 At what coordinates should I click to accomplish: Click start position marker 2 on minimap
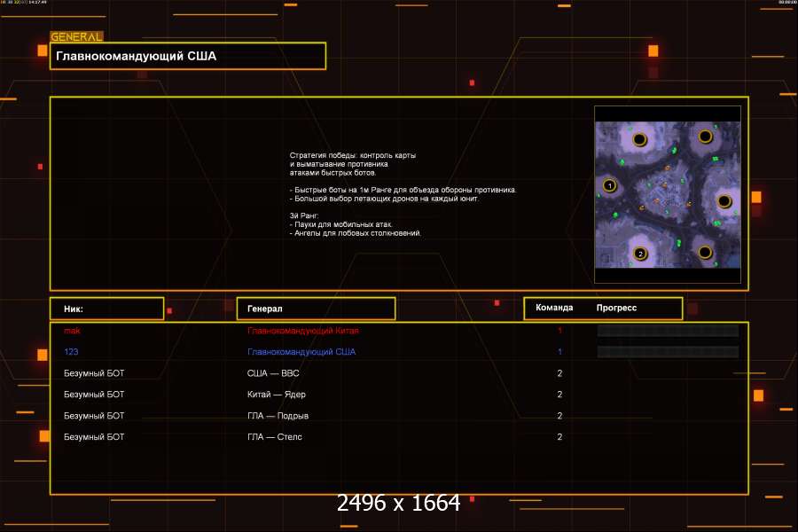(x=640, y=253)
